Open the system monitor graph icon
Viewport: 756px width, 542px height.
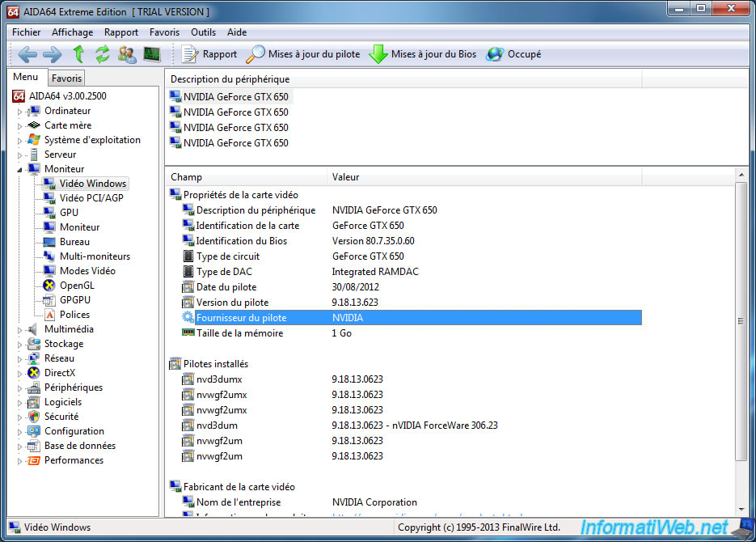[x=152, y=54]
